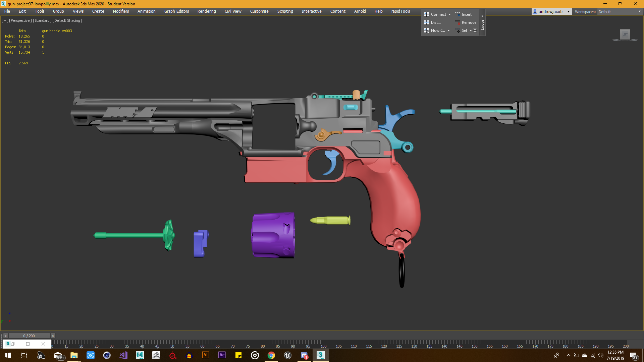Click the purple revolver cylinder object

273,235
